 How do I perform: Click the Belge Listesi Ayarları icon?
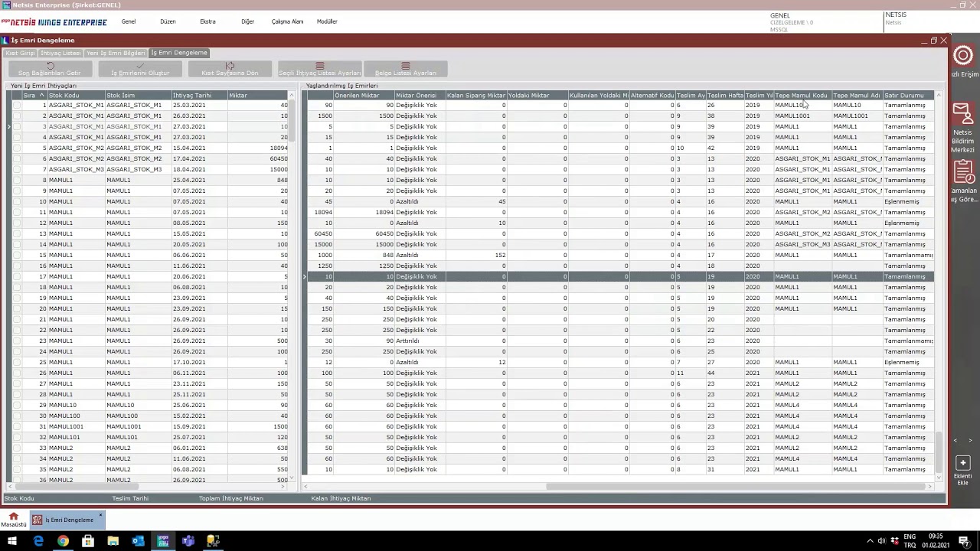[x=406, y=66]
